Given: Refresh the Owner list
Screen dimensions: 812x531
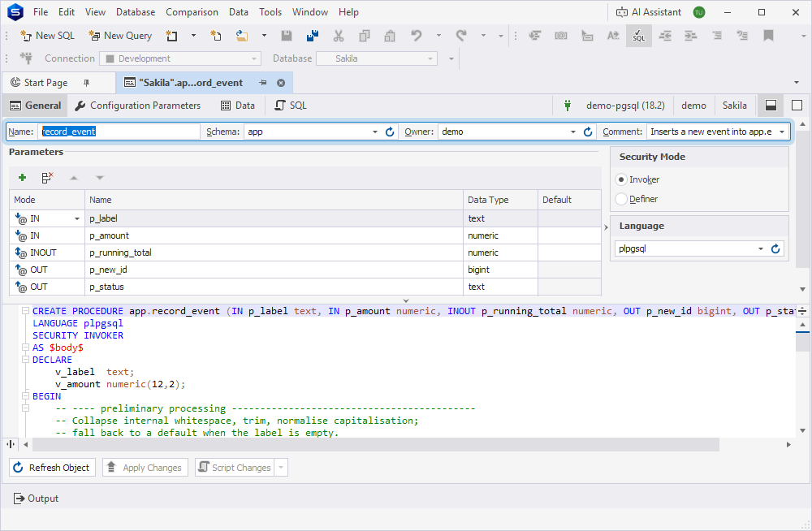Looking at the screenshot, I should pyautogui.click(x=588, y=132).
